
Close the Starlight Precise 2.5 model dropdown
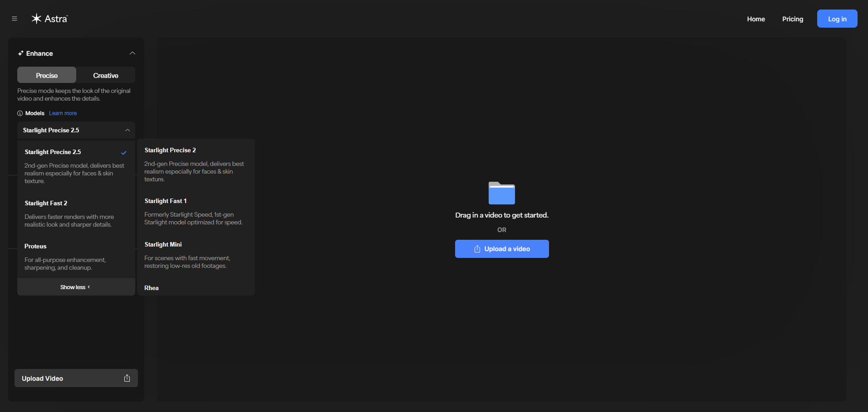[76, 130]
